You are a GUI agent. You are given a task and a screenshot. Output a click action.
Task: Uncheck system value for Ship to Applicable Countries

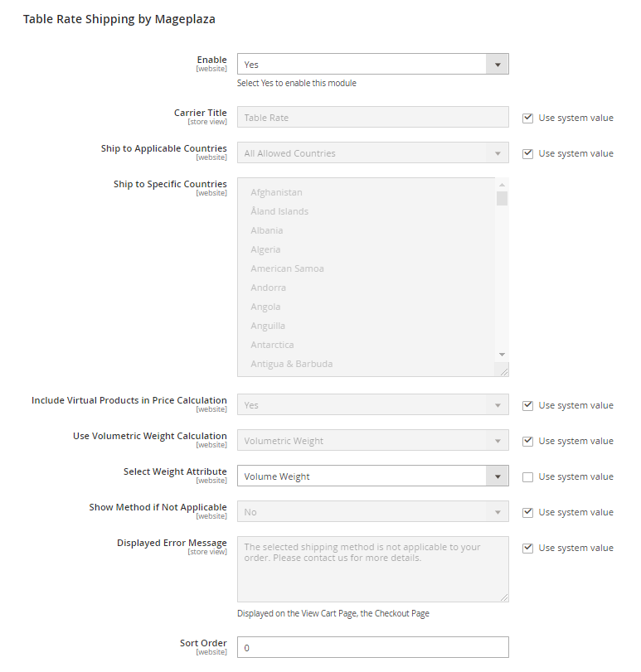point(528,153)
